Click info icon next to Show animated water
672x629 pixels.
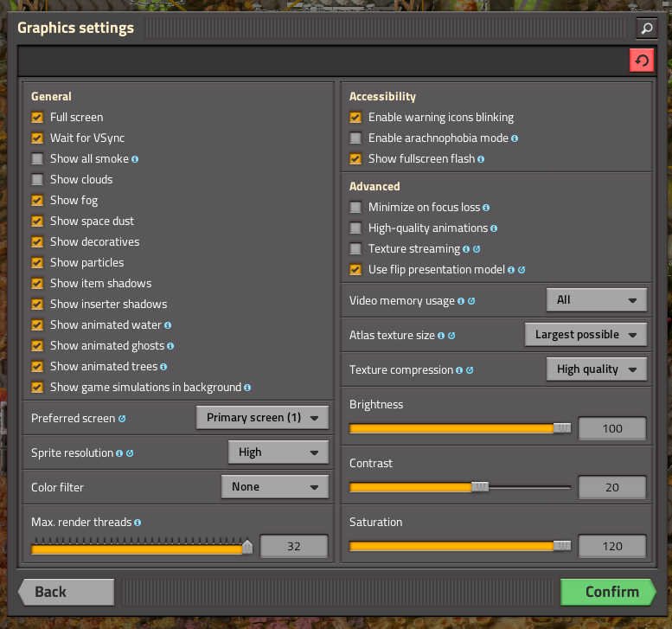pos(168,325)
